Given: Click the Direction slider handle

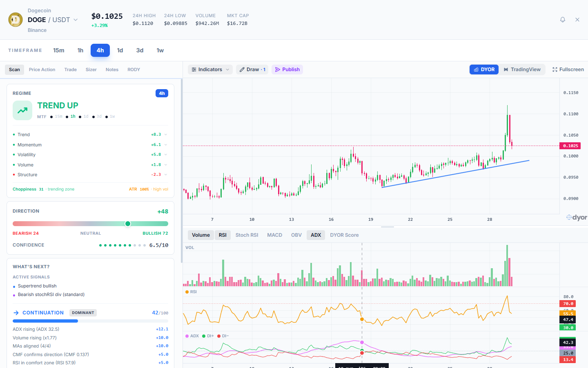Looking at the screenshot, I should click(x=128, y=224).
